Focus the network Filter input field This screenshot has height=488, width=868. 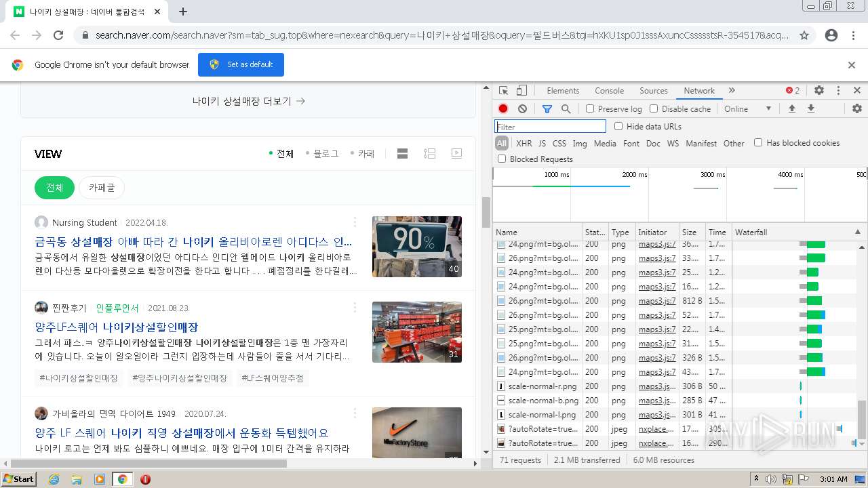(x=550, y=126)
